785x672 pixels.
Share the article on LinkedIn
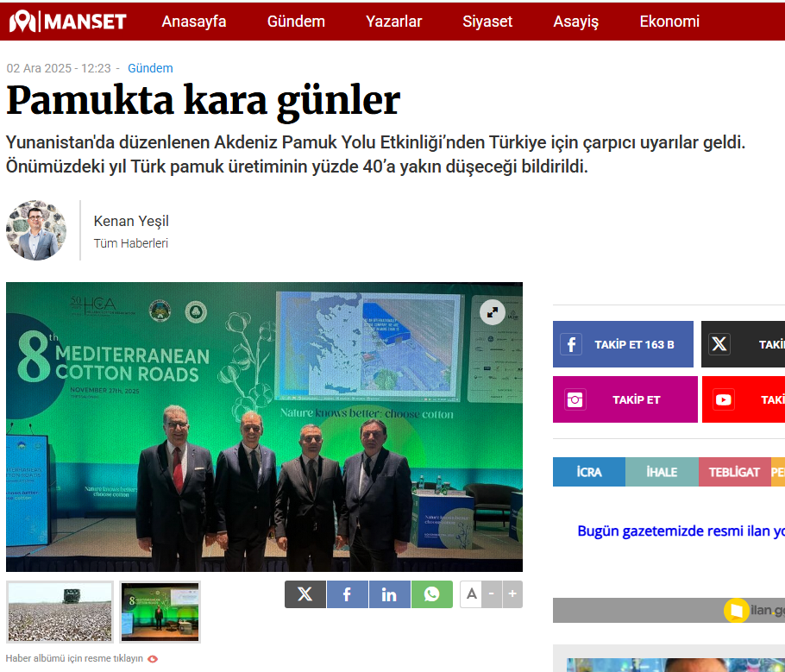click(x=389, y=594)
